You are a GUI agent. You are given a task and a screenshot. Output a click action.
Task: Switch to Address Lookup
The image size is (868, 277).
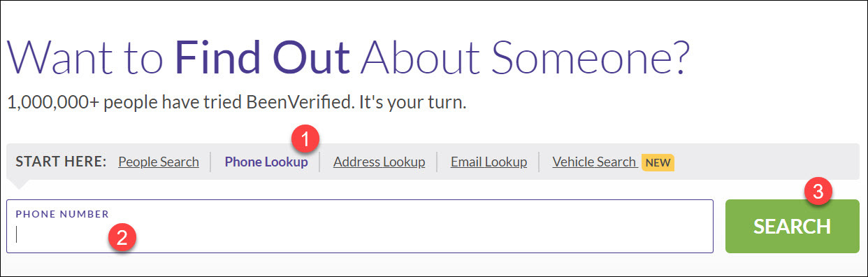click(x=379, y=162)
